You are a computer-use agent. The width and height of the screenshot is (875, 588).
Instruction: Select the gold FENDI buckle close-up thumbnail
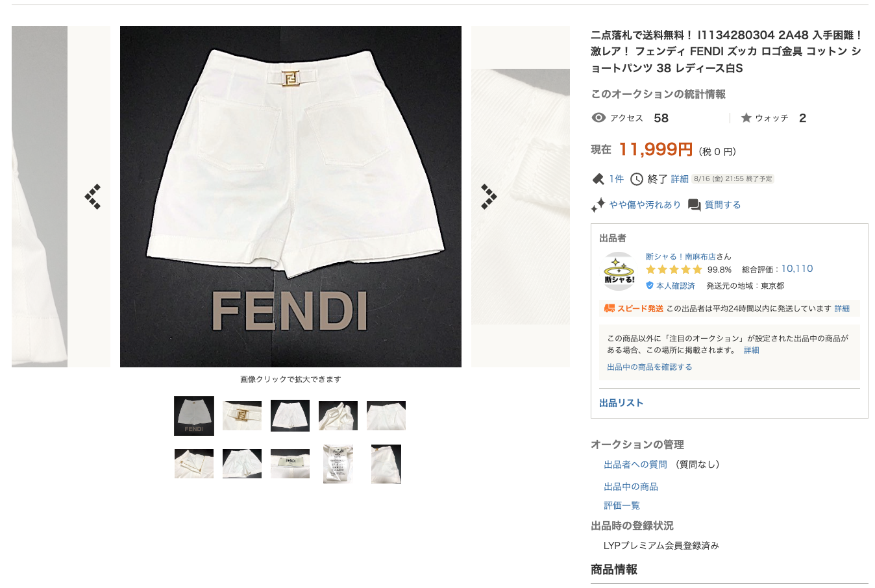242,415
